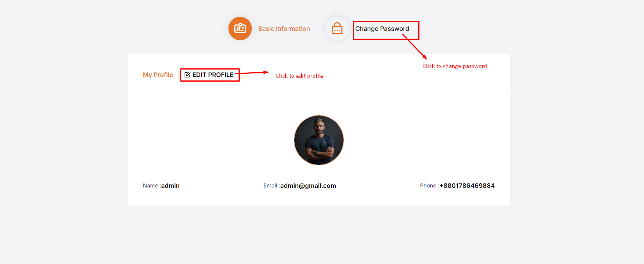Click the red 'Click to change password' annotation

click(x=455, y=66)
